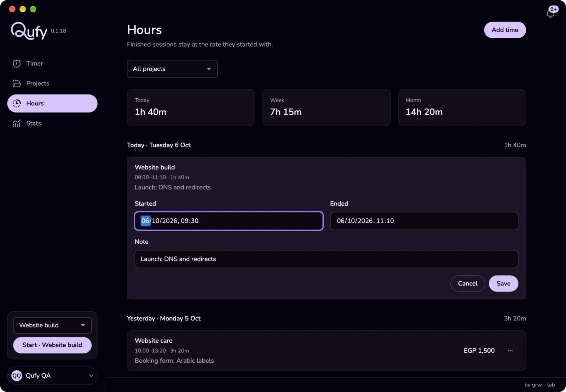
Task: Click the finished sessions rate subtitle
Action: click(200, 45)
